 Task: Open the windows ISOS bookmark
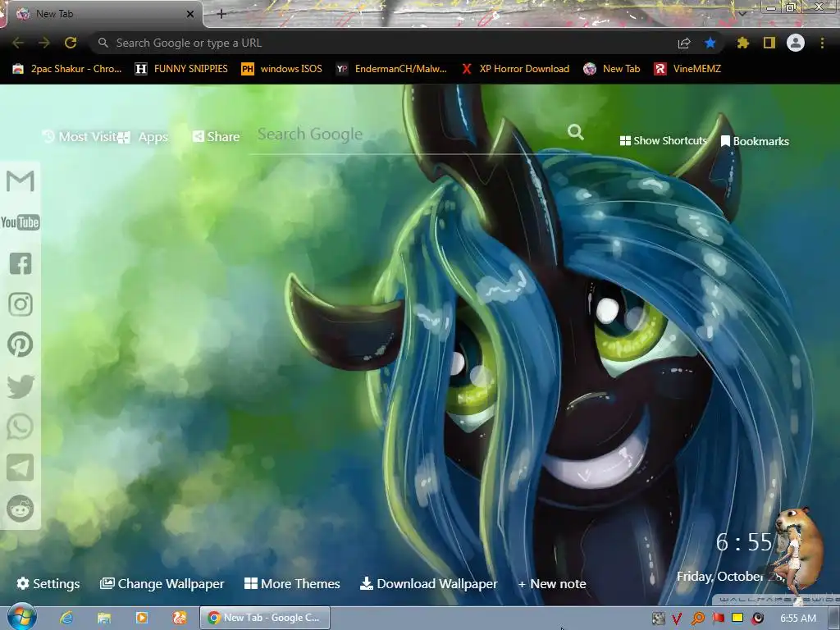pos(282,69)
